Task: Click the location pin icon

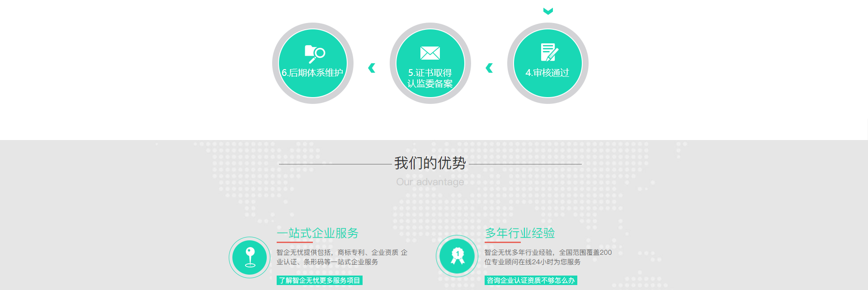Action: 250,257
